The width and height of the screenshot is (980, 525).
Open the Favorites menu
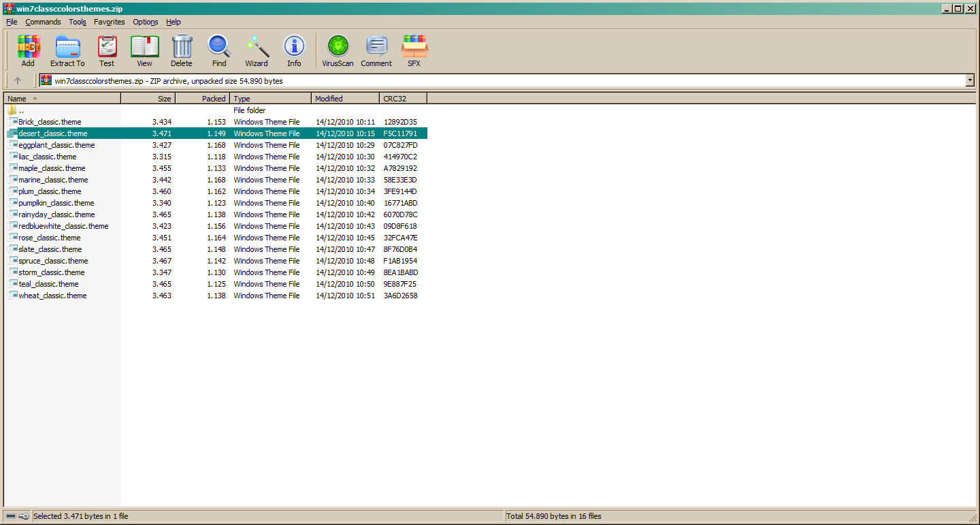(x=110, y=22)
